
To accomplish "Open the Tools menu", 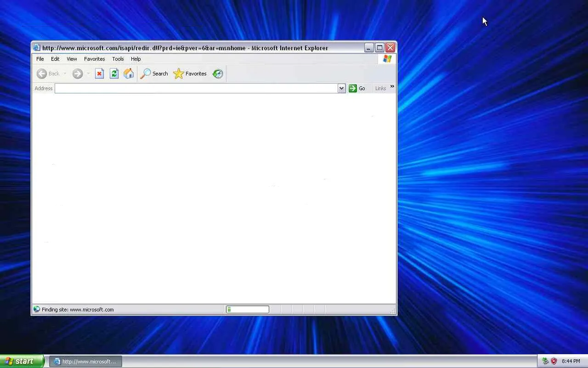I will [118, 59].
